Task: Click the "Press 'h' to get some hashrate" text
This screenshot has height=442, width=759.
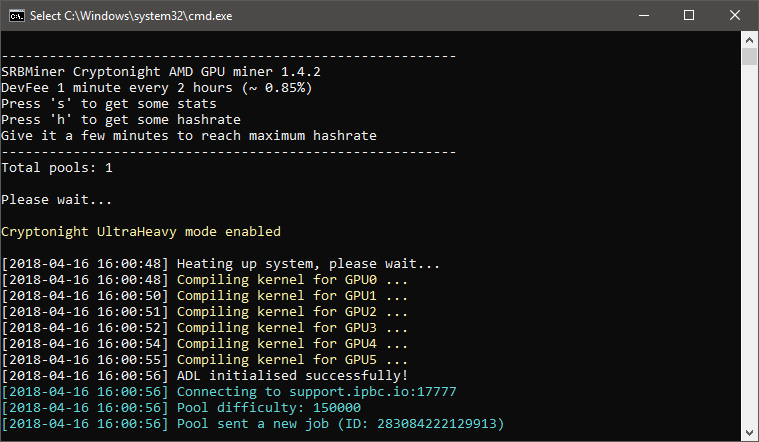Action: [x=120, y=120]
